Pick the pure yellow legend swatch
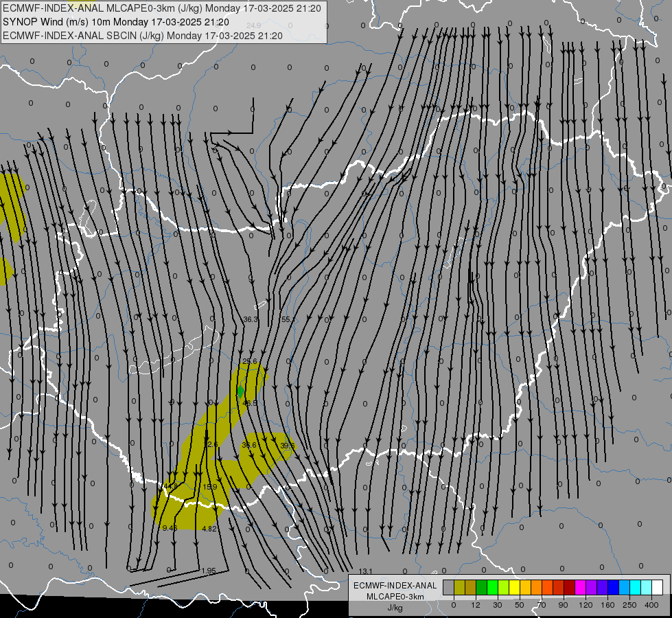The image size is (672, 618). (x=514, y=588)
